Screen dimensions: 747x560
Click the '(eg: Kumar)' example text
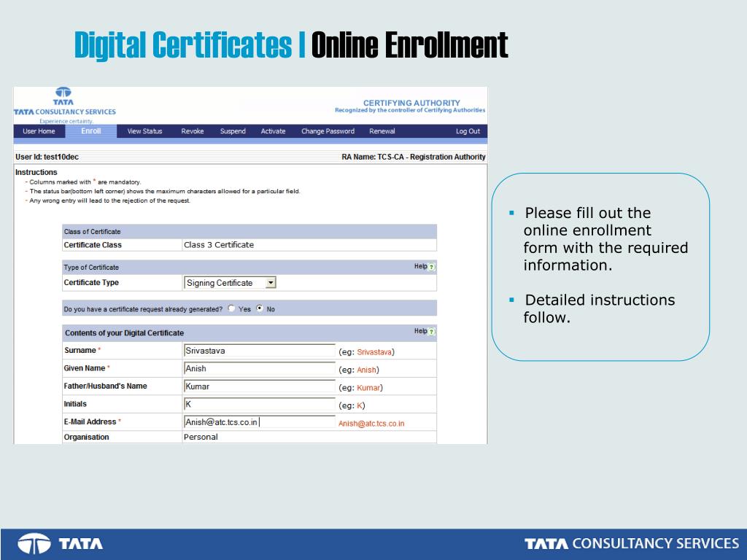pyautogui.click(x=360, y=388)
